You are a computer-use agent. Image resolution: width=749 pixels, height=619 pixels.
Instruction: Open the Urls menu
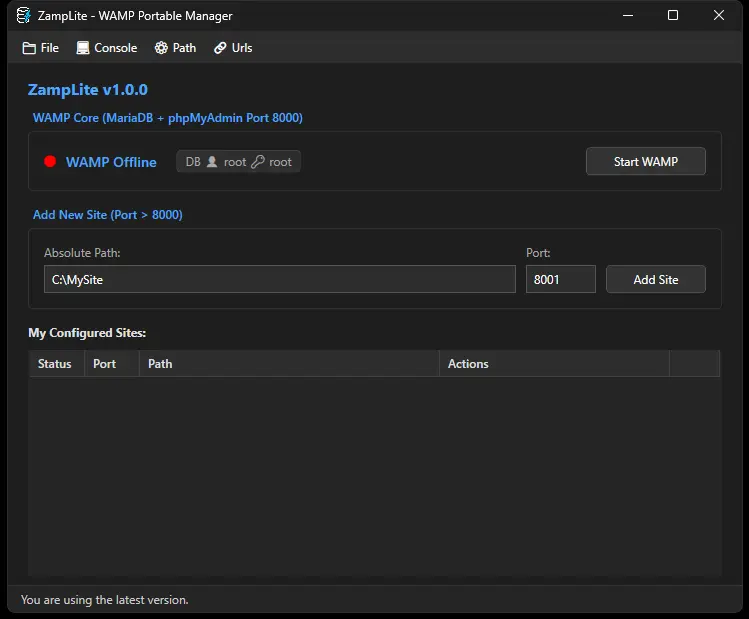click(x=233, y=48)
